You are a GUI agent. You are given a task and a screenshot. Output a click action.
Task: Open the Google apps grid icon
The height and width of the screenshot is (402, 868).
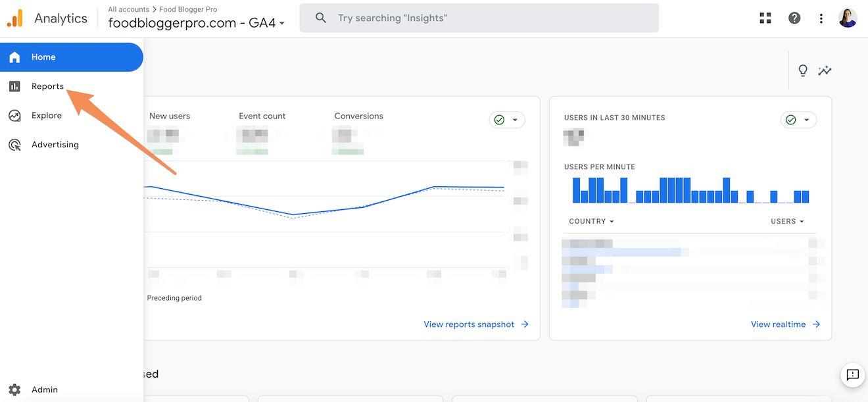tap(765, 18)
